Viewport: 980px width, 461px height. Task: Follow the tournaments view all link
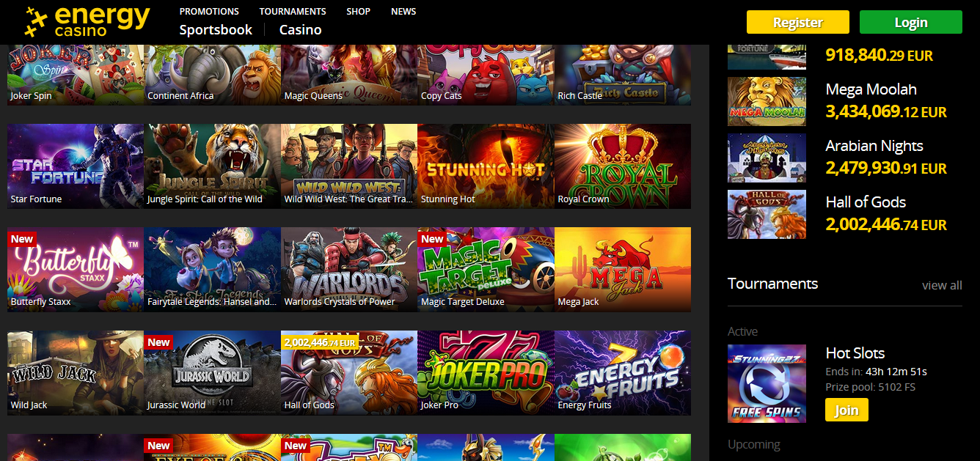942,285
